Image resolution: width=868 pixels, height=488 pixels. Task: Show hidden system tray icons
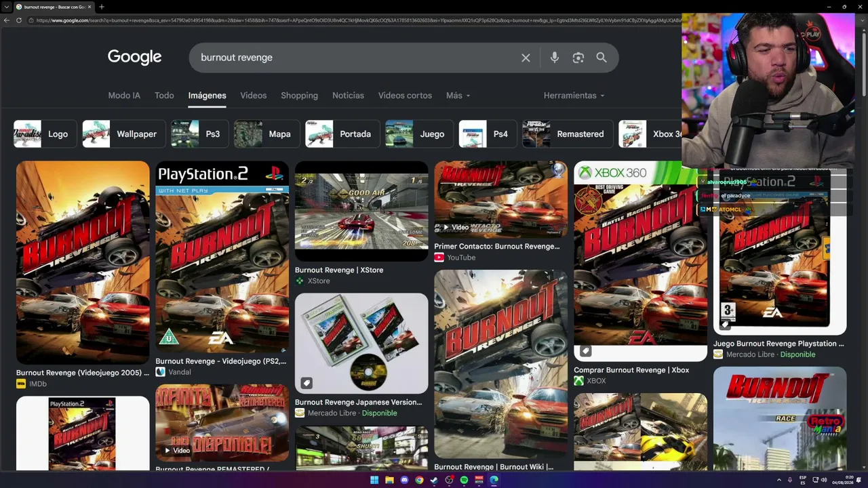[779, 480]
